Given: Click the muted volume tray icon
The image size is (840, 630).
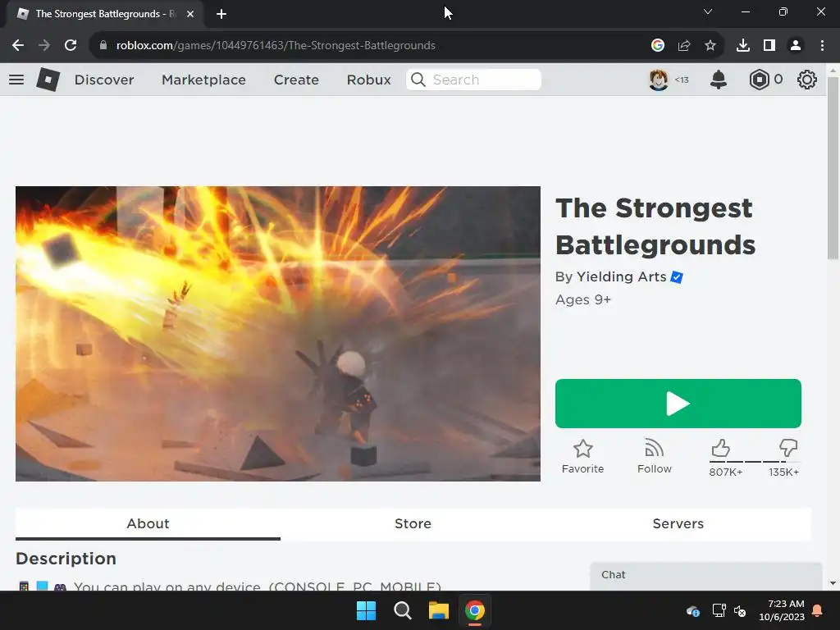Looking at the screenshot, I should [x=740, y=610].
